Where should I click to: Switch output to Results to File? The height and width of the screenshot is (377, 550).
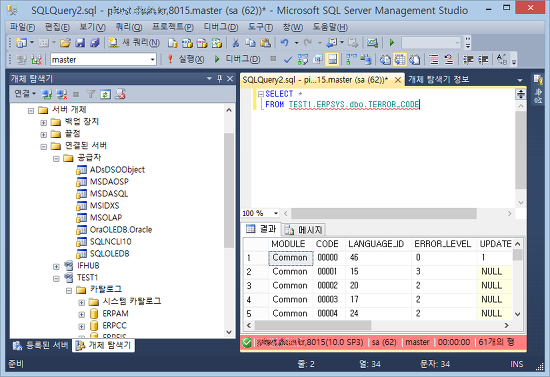(x=415, y=60)
